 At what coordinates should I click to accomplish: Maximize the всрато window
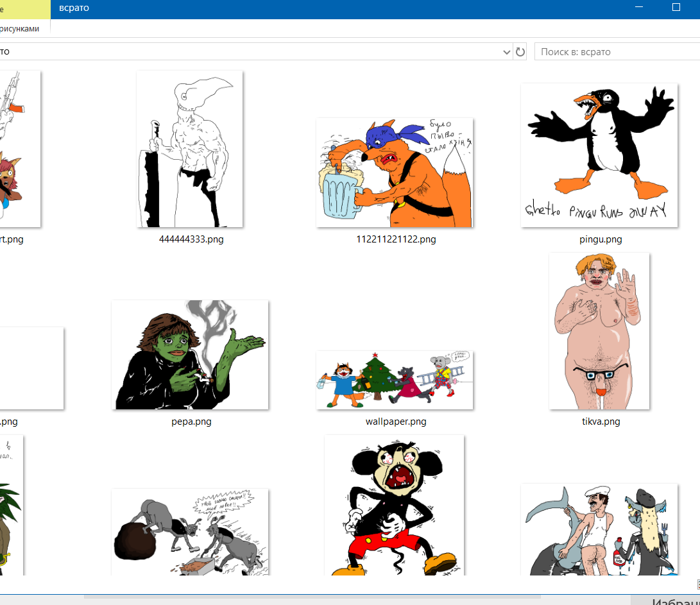pyautogui.click(x=676, y=8)
